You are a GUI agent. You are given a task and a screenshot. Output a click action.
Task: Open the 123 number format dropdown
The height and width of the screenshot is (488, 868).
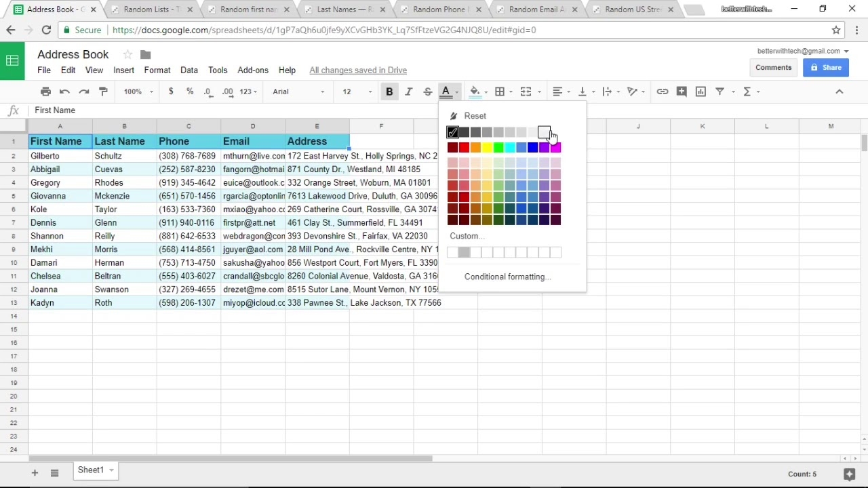(248, 91)
